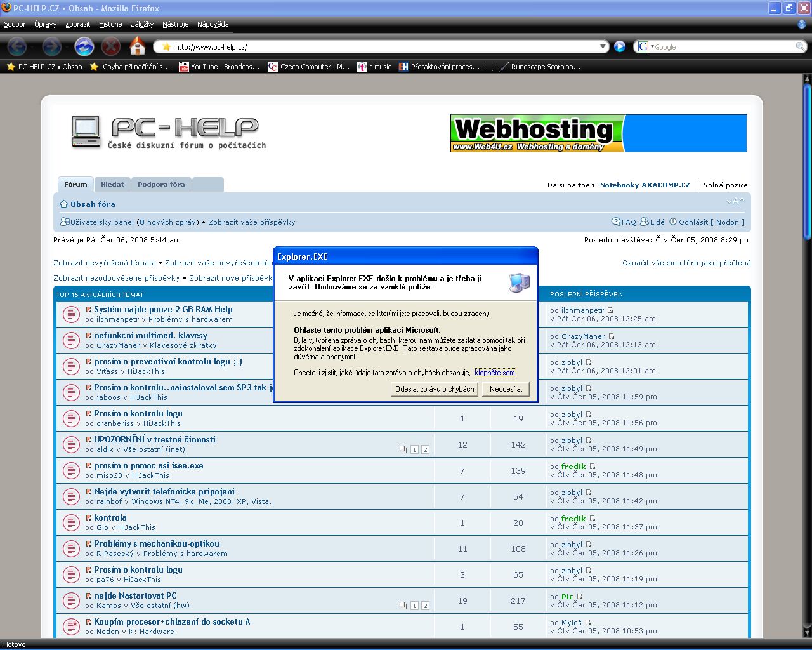Click the Explorer.EXE dialog computer icon
812x650 pixels.
pyautogui.click(x=519, y=282)
